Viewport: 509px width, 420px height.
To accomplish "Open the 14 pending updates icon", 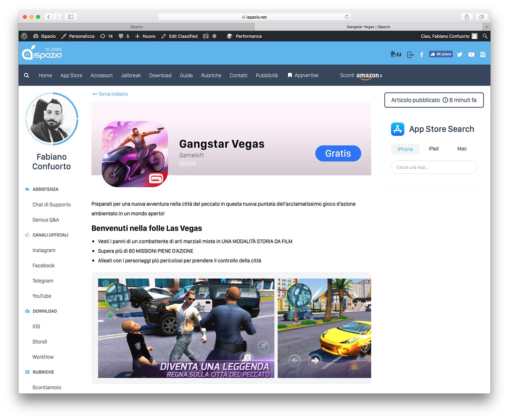I will (x=106, y=36).
